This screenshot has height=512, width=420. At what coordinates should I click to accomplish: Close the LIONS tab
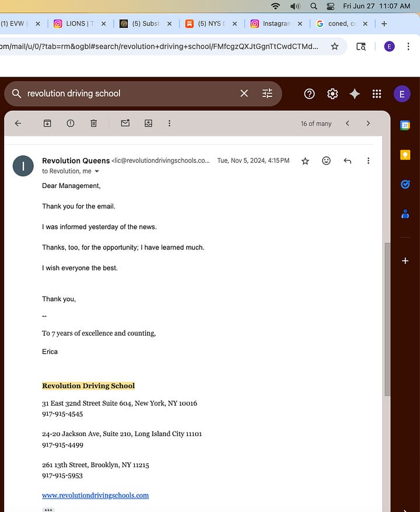pyautogui.click(x=103, y=23)
